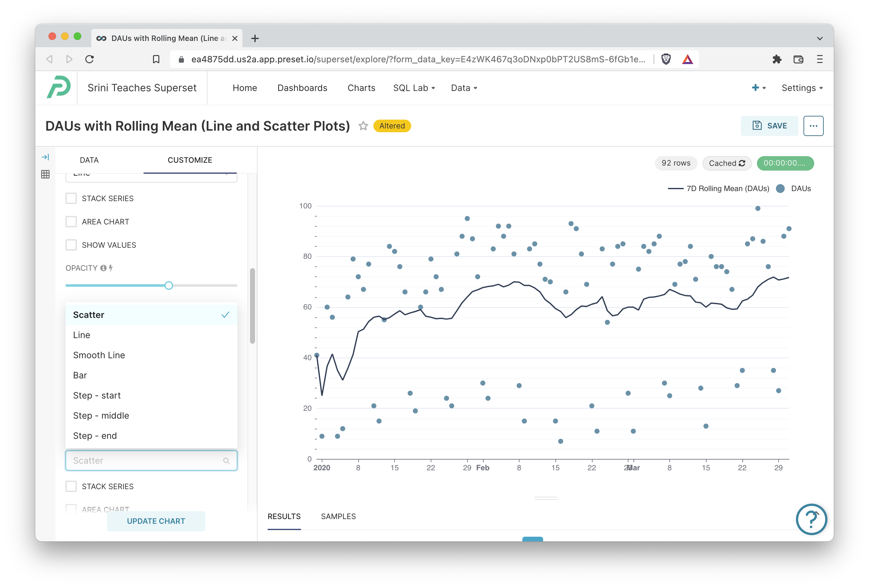Click the Preset logo
This screenshot has width=869, height=588.
[58, 88]
